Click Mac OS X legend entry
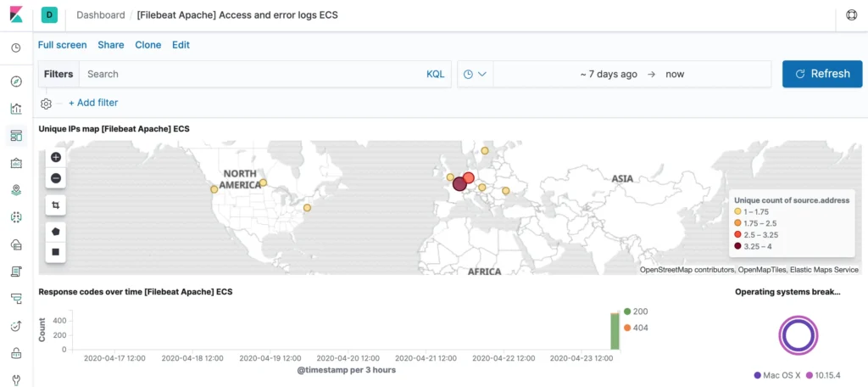Image resolution: width=868 pixels, height=387 pixels. 777,376
